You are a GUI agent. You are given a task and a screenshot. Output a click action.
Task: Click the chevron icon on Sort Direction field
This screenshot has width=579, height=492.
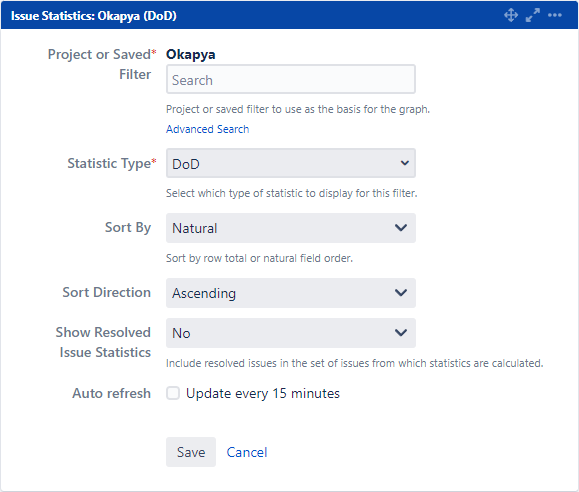tap(401, 293)
